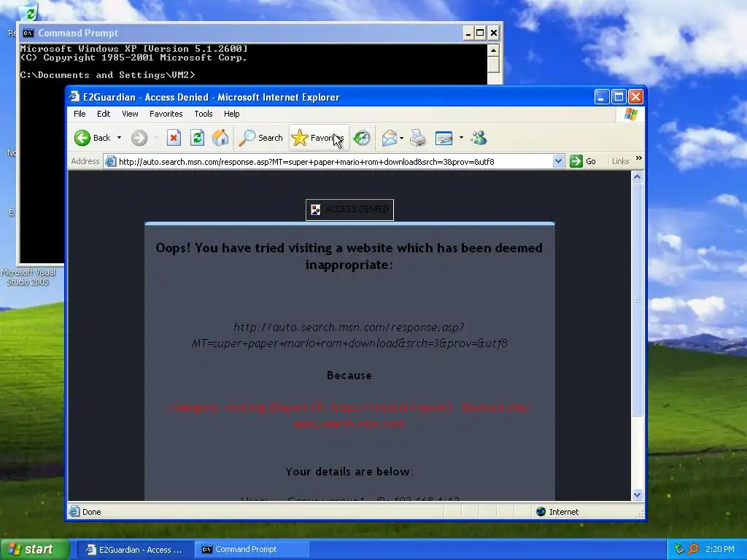
Task: Click the IE title bar icon
Action: click(x=74, y=97)
